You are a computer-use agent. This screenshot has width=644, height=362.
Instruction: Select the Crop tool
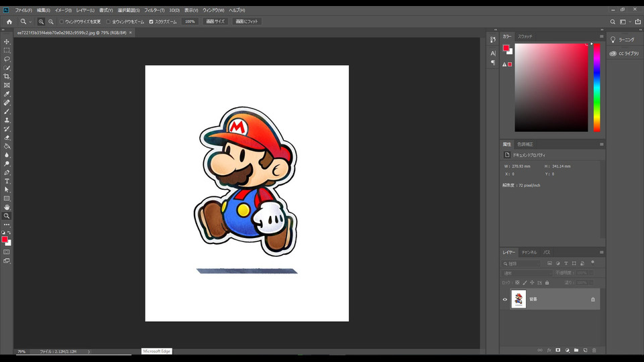point(7,76)
